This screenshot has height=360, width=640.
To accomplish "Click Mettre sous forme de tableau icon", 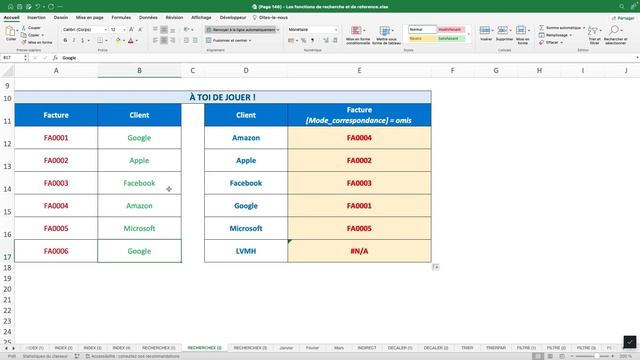I will [x=384, y=31].
